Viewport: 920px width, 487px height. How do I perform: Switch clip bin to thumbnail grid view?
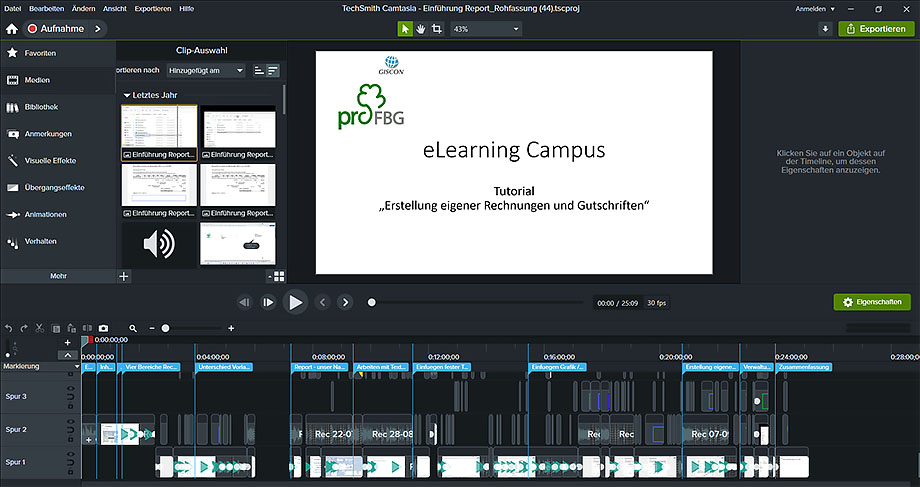pos(279,276)
